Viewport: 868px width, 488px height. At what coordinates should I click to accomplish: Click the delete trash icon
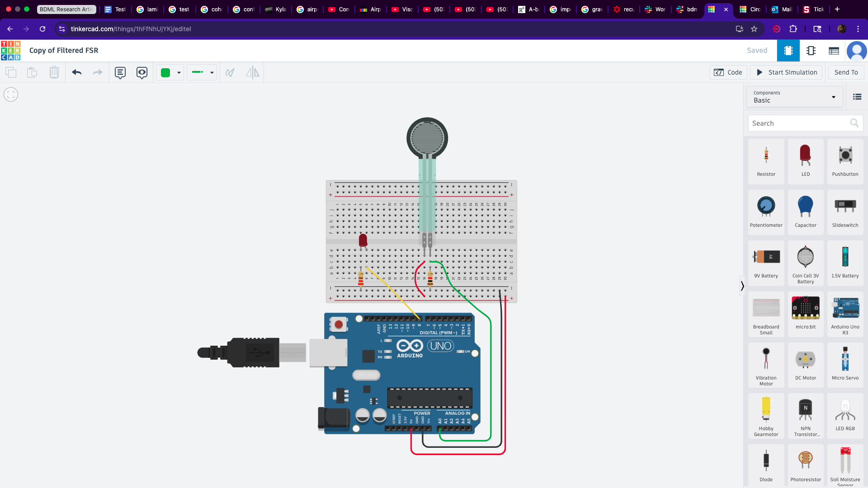54,72
